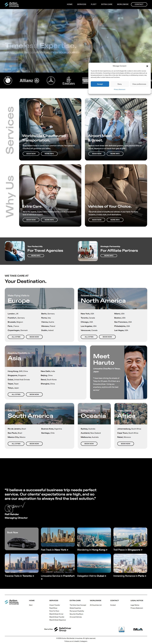The height and width of the screenshot is (644, 152).
Task: Click the CONTACT button in header
Action: click(139, 4)
